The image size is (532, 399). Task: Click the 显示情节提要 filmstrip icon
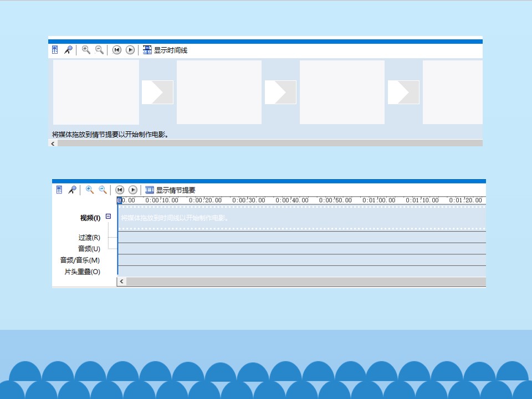pos(150,190)
